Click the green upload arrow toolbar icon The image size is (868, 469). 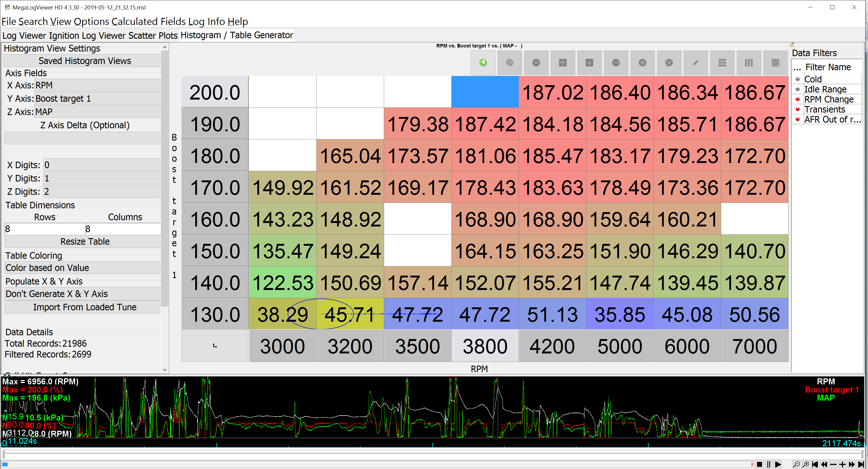click(x=483, y=63)
